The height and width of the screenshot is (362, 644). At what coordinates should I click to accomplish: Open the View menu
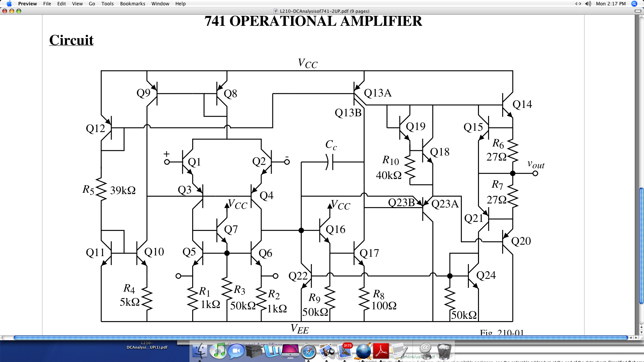coord(77,4)
